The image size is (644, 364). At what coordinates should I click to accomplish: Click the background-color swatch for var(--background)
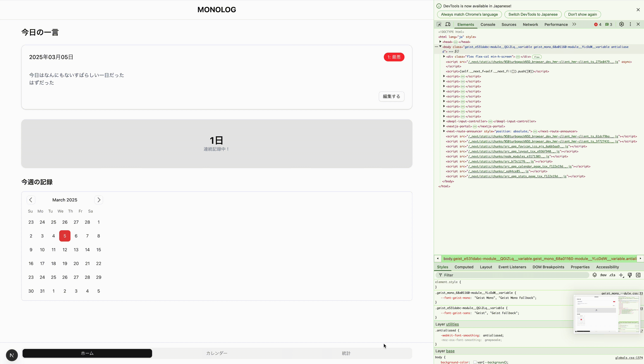tap(475, 362)
